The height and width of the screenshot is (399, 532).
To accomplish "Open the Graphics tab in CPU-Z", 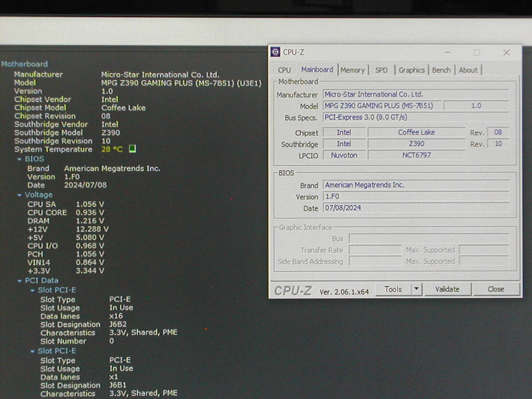I will coord(411,70).
